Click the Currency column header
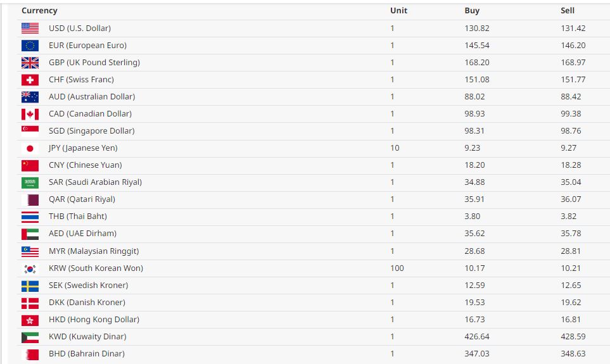The width and height of the screenshot is (610, 364). pyautogui.click(x=39, y=11)
